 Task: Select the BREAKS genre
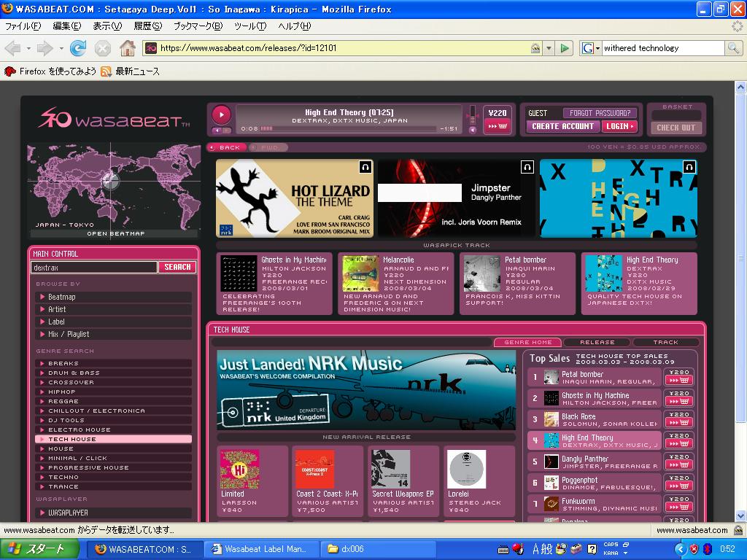click(x=113, y=363)
